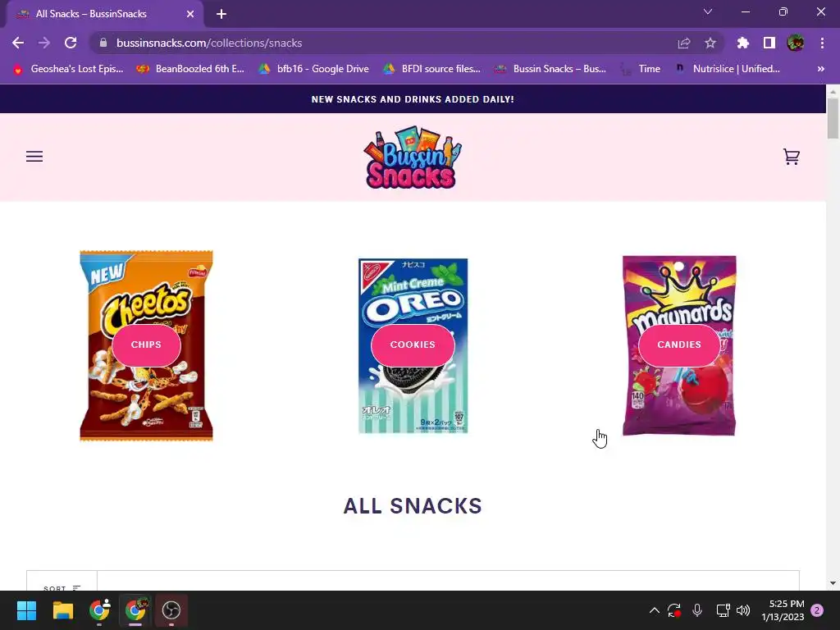The height and width of the screenshot is (630, 840).
Task: Open the Chrome three-dot menu
Action: [822, 43]
